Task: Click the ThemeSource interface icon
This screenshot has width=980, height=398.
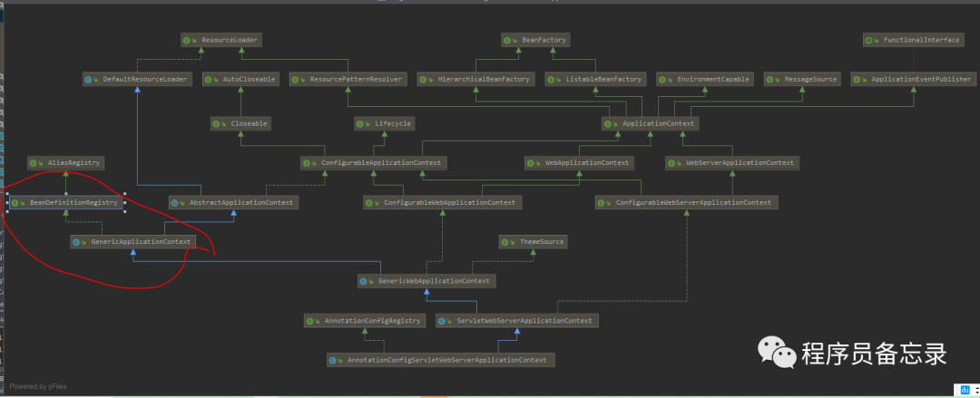Action: [505, 241]
